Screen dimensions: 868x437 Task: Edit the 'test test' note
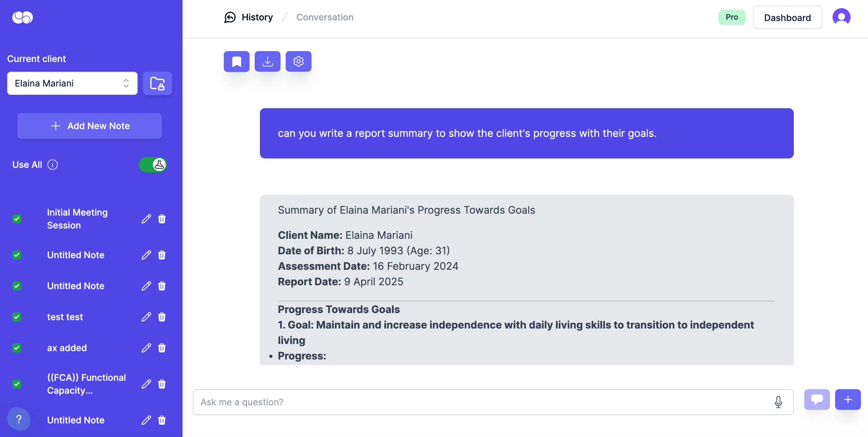pyautogui.click(x=146, y=317)
